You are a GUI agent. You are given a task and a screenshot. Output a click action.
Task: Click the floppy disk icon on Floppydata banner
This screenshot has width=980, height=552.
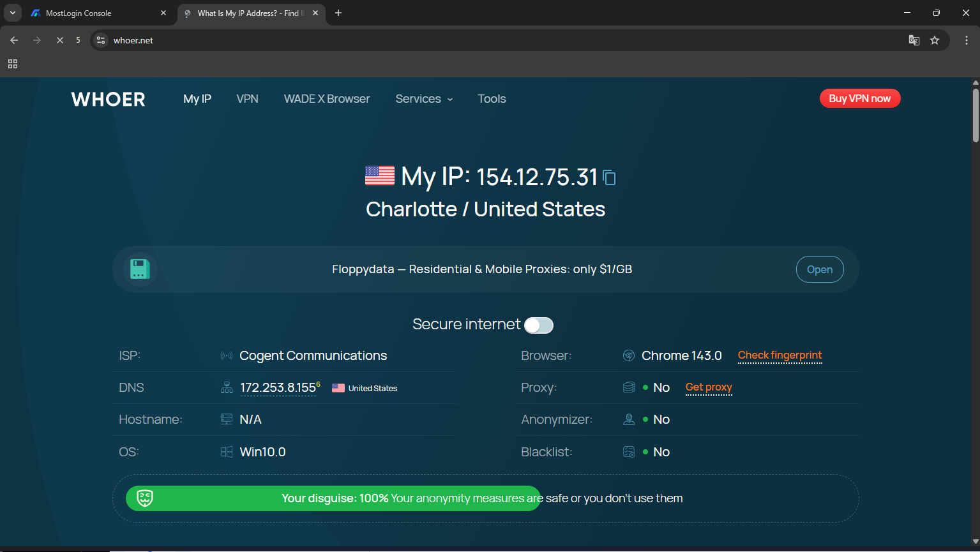(140, 269)
